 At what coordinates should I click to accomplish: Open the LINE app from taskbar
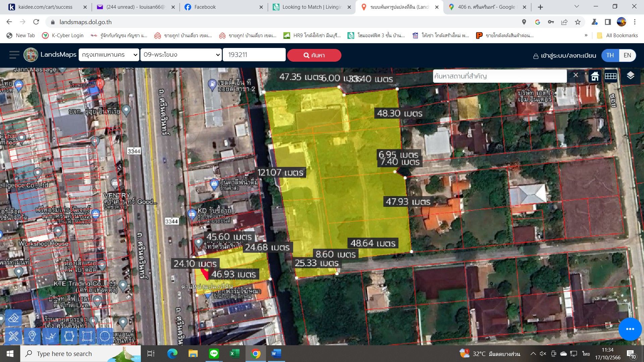[214, 354]
